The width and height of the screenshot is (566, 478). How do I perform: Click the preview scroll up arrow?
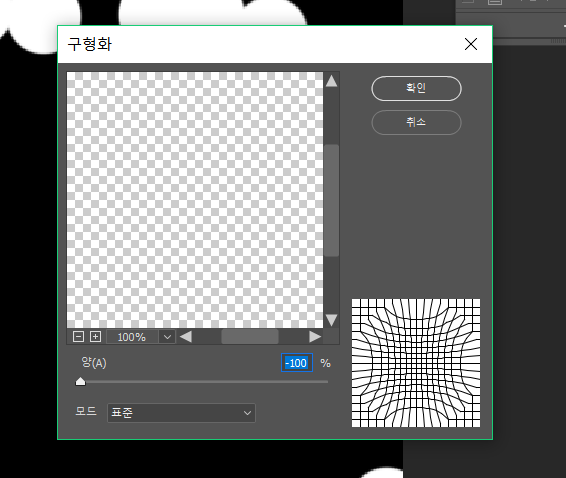(331, 81)
